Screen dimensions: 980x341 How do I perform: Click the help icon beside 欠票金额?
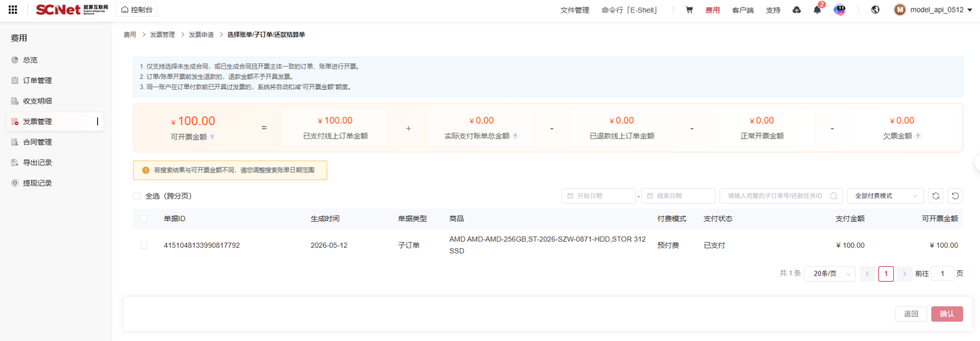pyautogui.click(x=918, y=136)
